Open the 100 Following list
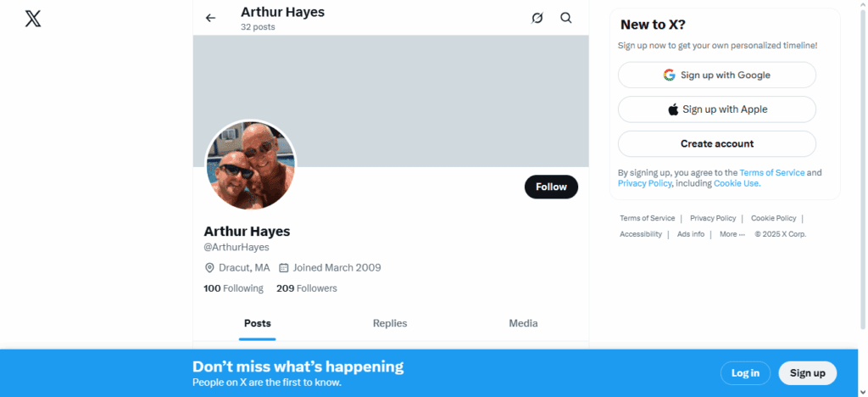868x397 pixels. pyautogui.click(x=234, y=288)
